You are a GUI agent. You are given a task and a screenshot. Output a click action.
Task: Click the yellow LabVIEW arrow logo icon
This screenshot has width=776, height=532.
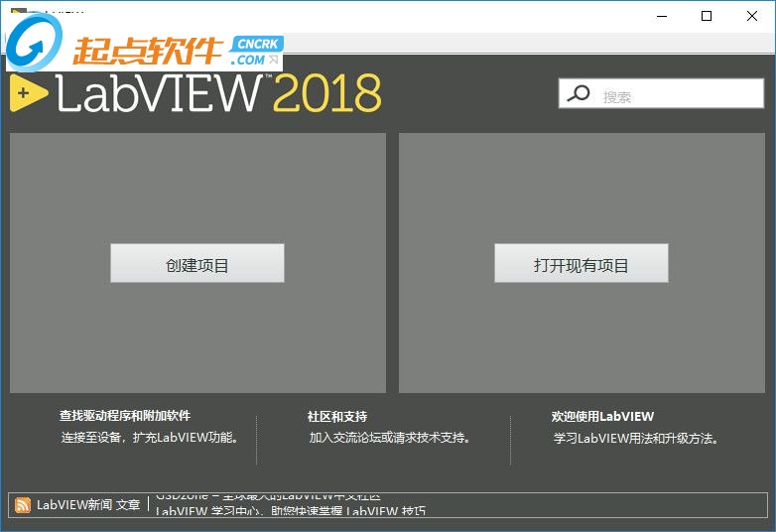28,92
